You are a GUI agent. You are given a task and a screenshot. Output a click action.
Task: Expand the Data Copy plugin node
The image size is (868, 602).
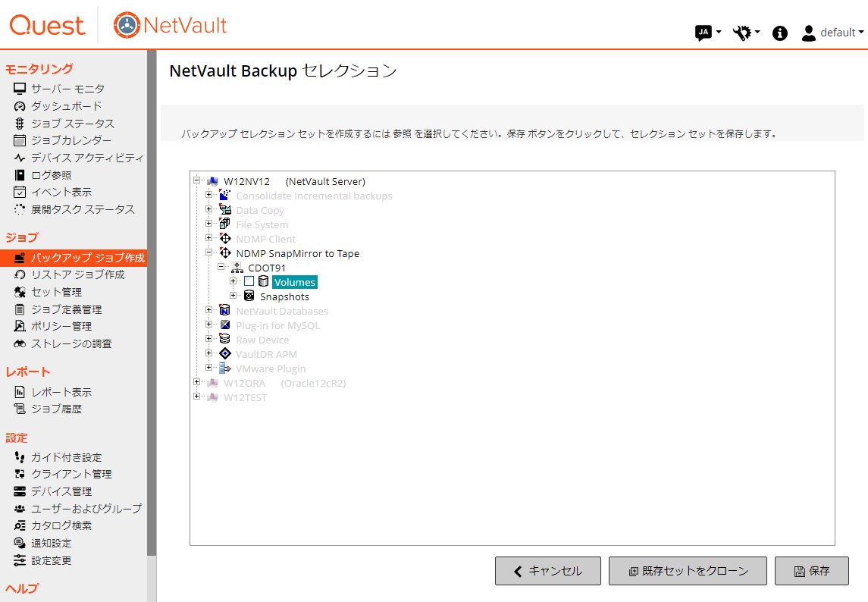(x=208, y=209)
